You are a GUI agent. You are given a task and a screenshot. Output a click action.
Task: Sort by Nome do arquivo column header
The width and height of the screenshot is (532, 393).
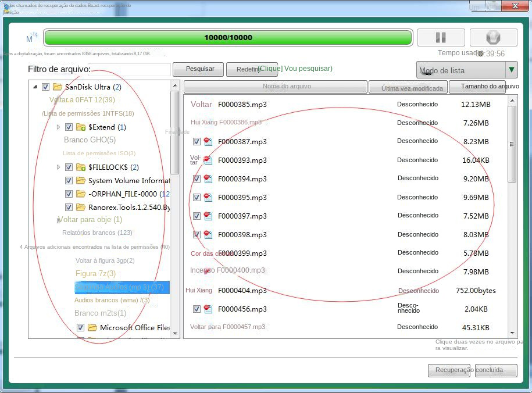276,87
